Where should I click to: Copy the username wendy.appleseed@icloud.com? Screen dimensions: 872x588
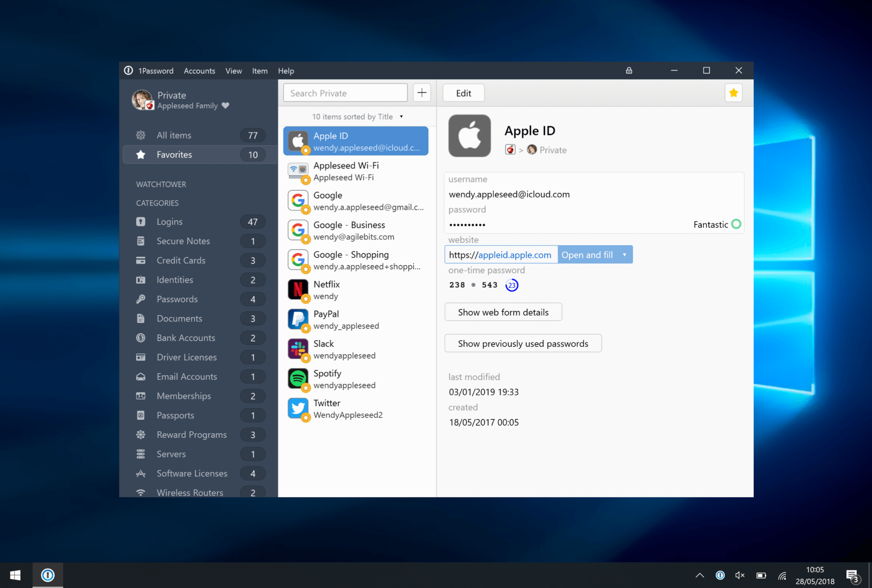(509, 194)
